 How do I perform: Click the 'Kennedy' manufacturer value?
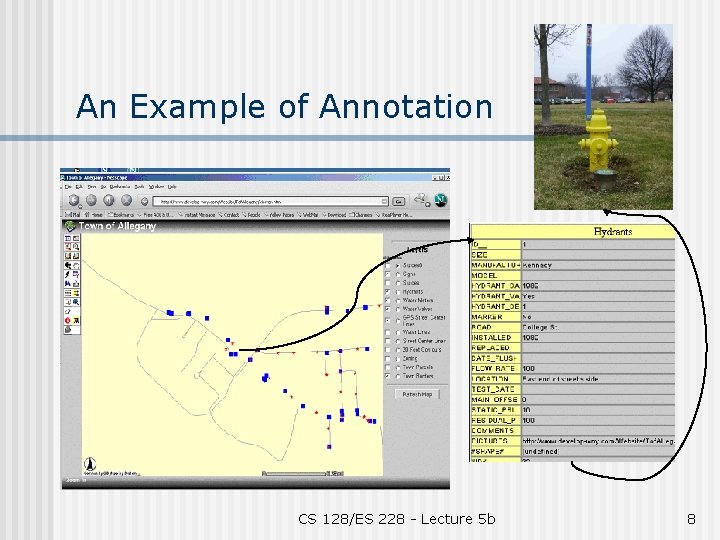point(537,265)
